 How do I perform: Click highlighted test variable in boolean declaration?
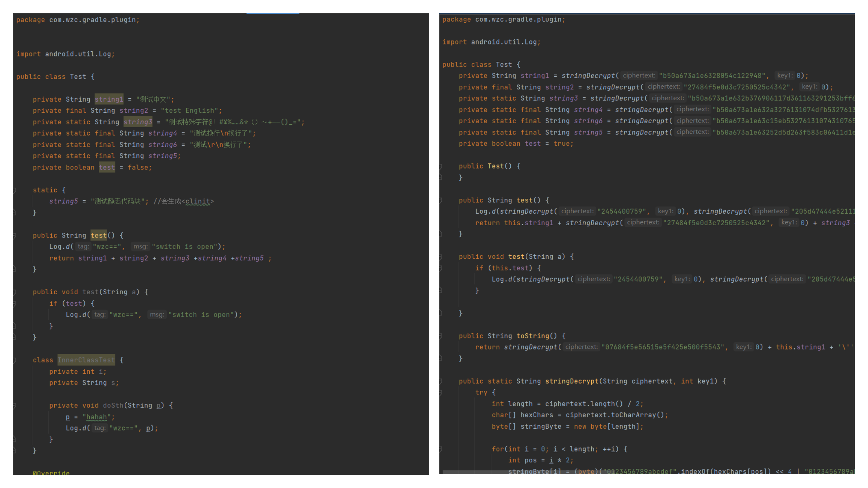pos(107,167)
